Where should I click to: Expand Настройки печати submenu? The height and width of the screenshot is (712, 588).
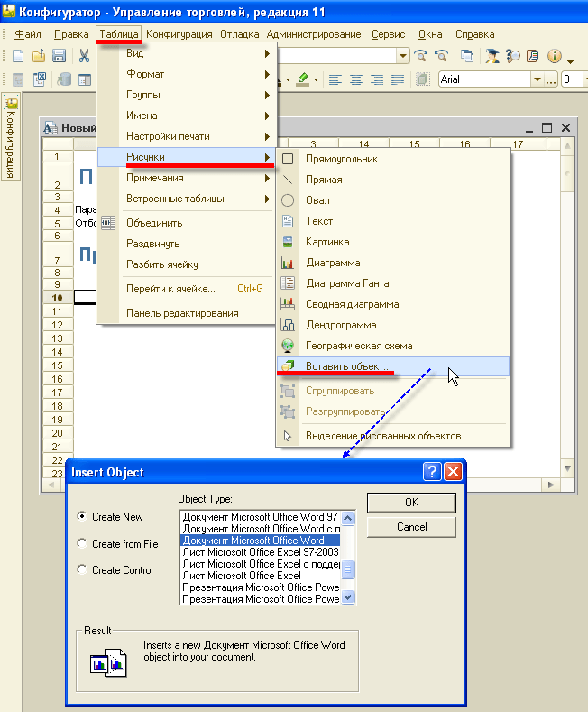pos(187,136)
